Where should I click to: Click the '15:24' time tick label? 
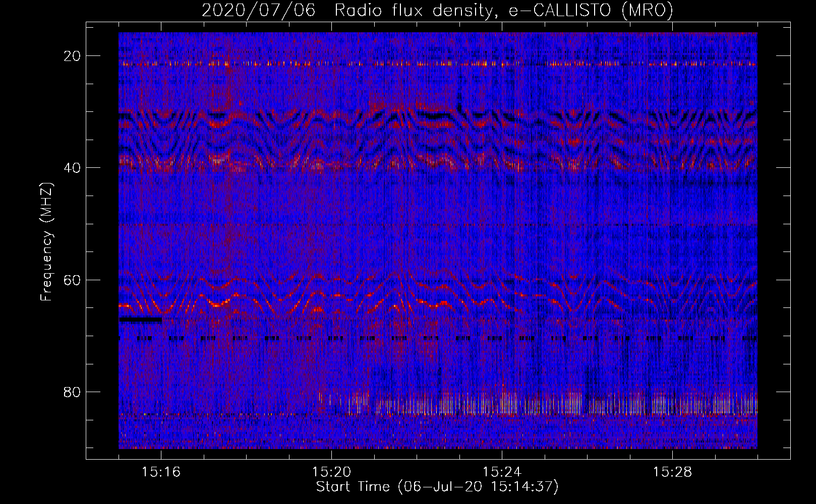[x=502, y=472]
